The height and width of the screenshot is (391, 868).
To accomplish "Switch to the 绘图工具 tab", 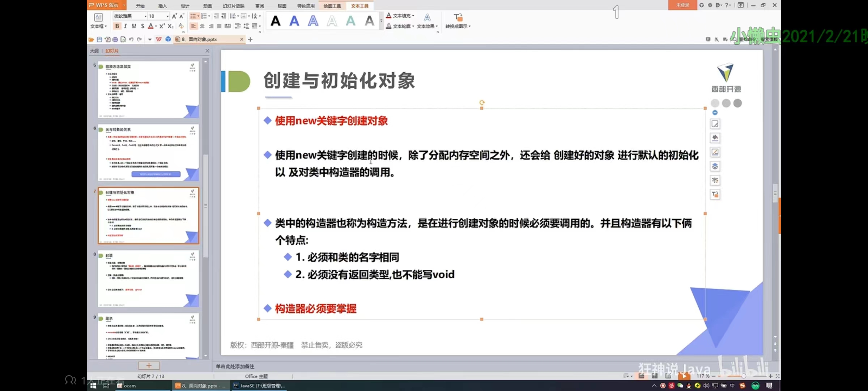I will 332,6.
